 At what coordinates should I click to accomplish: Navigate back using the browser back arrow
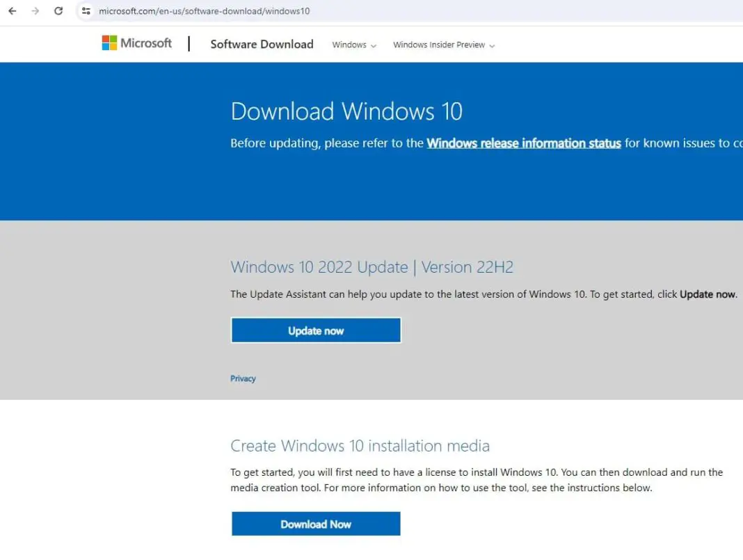click(x=12, y=11)
